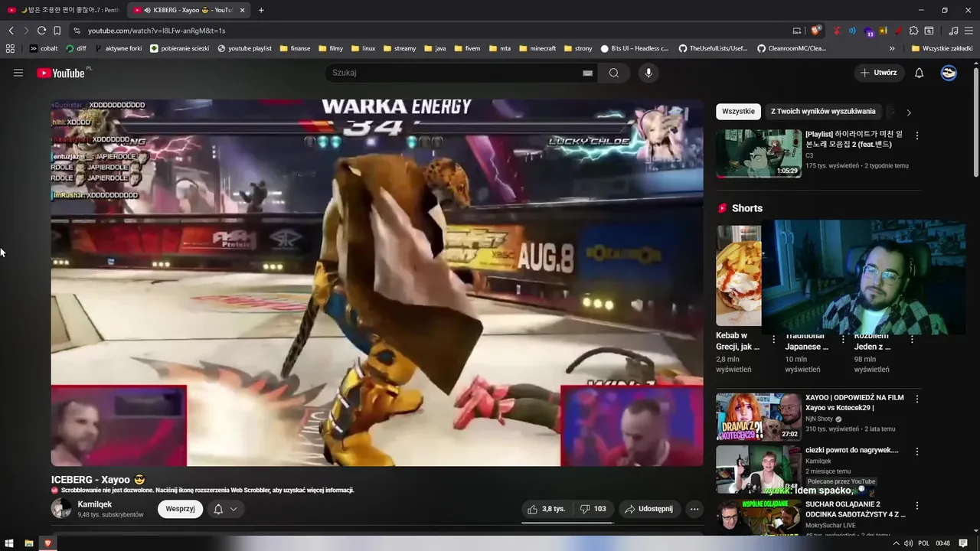This screenshot has height=551, width=980.
Task: Open YouTube notifications bell in header
Action: (x=920, y=73)
